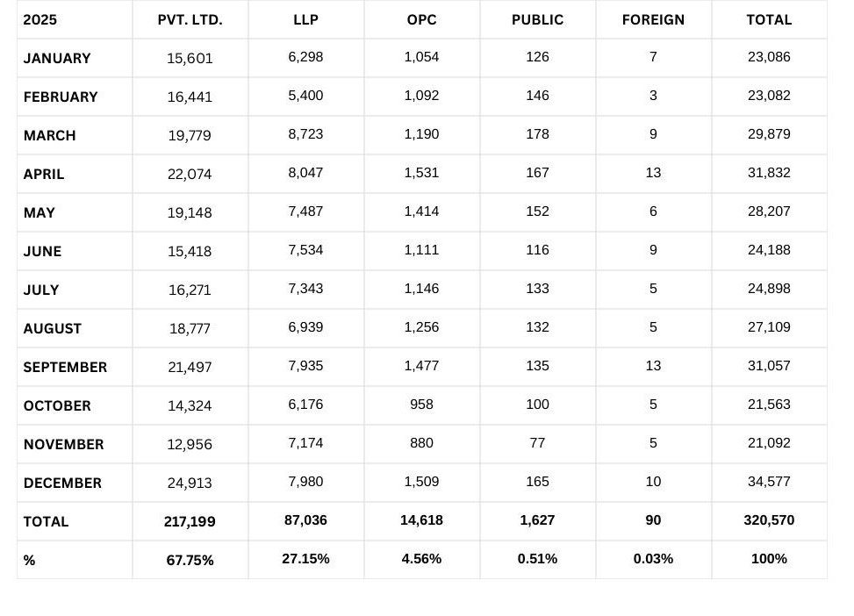
Task: Click March LLP value 8,723
Action: click(305, 134)
